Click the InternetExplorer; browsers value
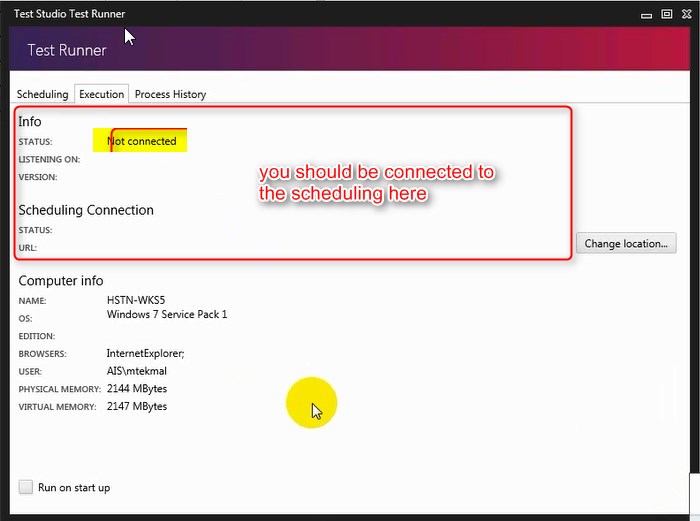700x521 pixels. [146, 354]
